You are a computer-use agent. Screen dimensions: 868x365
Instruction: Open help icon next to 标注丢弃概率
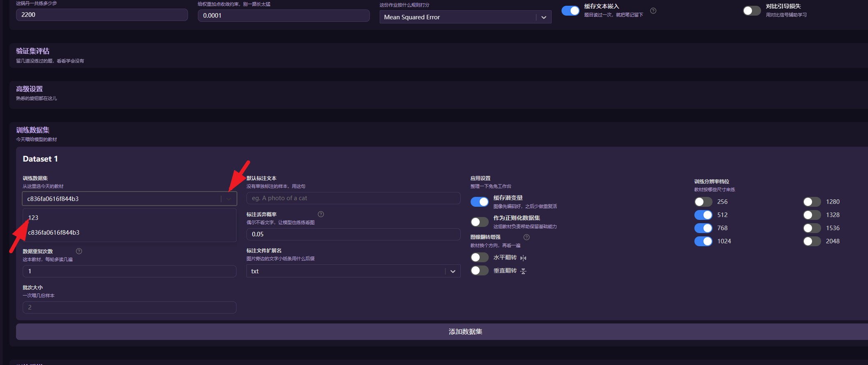[x=321, y=214]
